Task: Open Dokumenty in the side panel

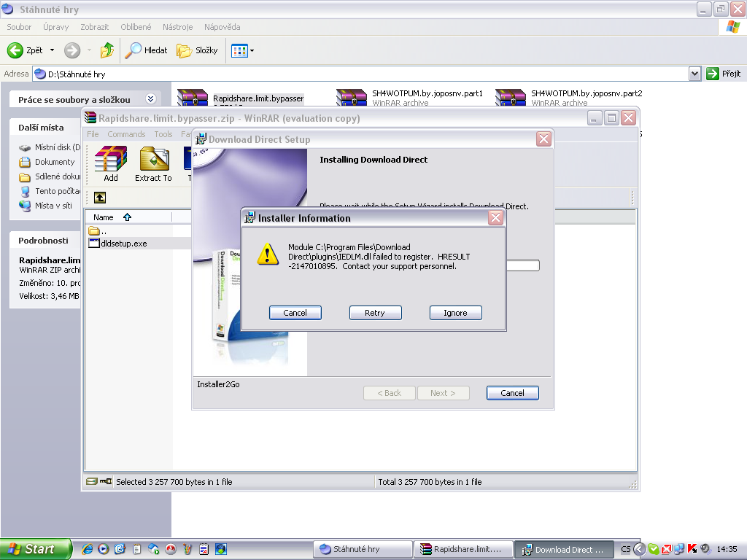Action: pyautogui.click(x=47, y=162)
